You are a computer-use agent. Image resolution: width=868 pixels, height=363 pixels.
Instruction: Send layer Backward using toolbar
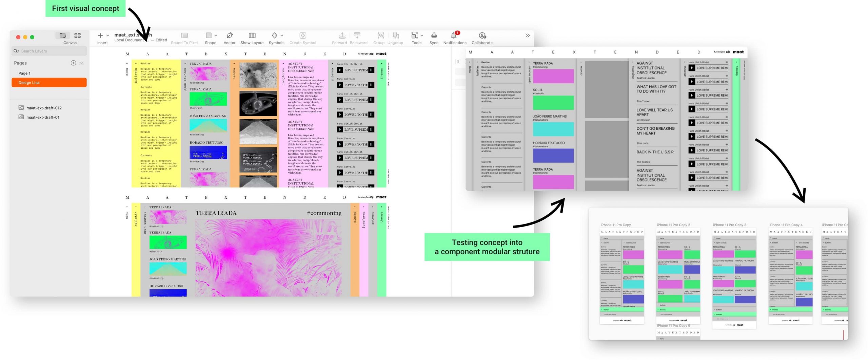(357, 36)
